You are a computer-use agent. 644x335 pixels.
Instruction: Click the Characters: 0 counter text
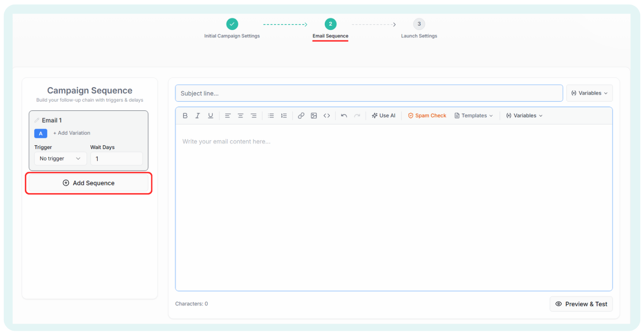(x=192, y=304)
